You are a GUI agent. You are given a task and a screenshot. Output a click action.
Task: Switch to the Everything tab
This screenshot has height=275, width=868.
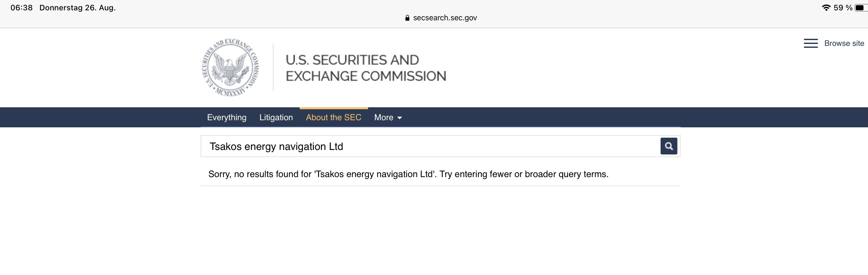[x=226, y=117]
